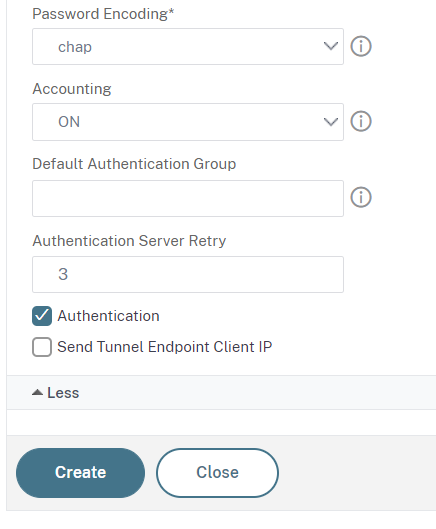Screen dimensions: 436x529
Task: Enable Send Tunnel Endpoint Client IP checkbox
Action: tap(42, 347)
